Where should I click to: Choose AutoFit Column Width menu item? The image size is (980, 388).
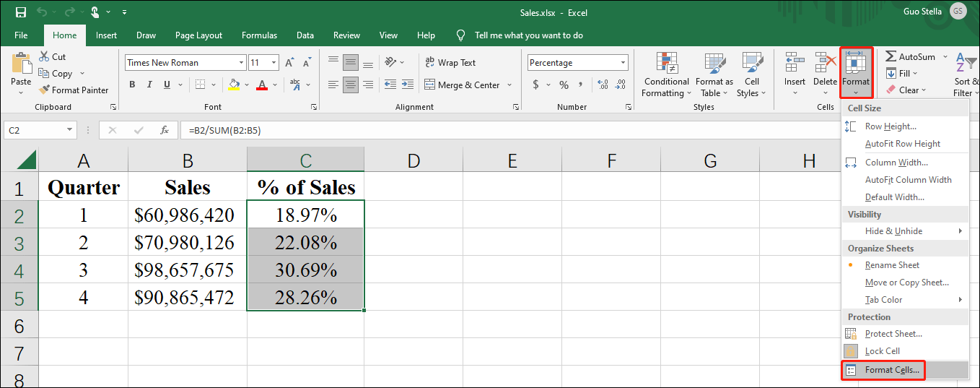pyautogui.click(x=906, y=180)
